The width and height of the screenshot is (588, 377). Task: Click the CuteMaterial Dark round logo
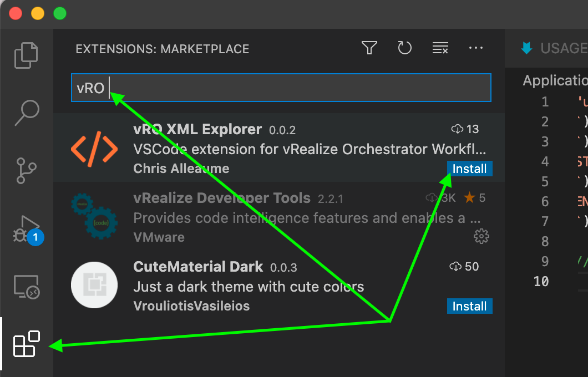94,285
